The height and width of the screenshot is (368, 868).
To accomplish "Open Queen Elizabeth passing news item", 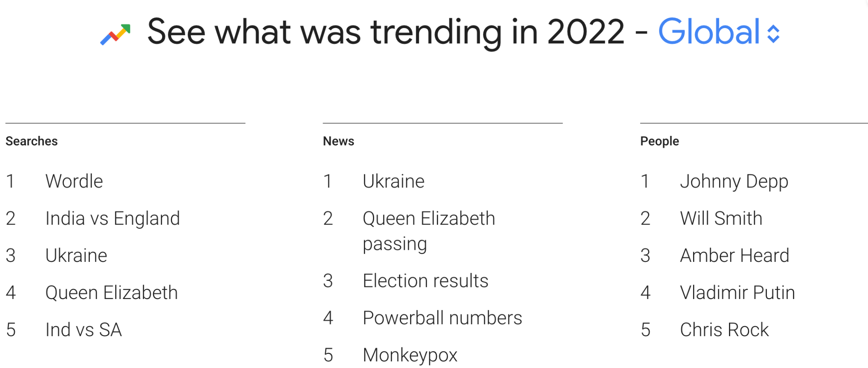I will (429, 231).
